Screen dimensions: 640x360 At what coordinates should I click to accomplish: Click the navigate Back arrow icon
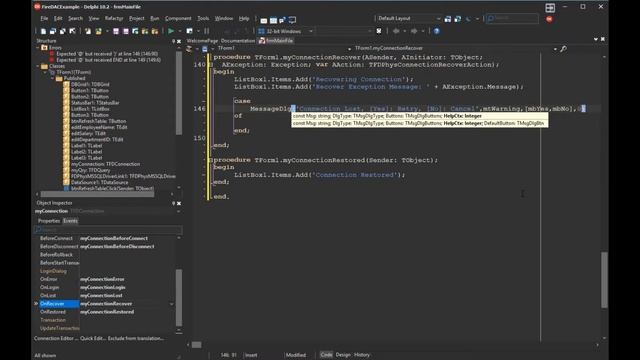[x=396, y=31]
